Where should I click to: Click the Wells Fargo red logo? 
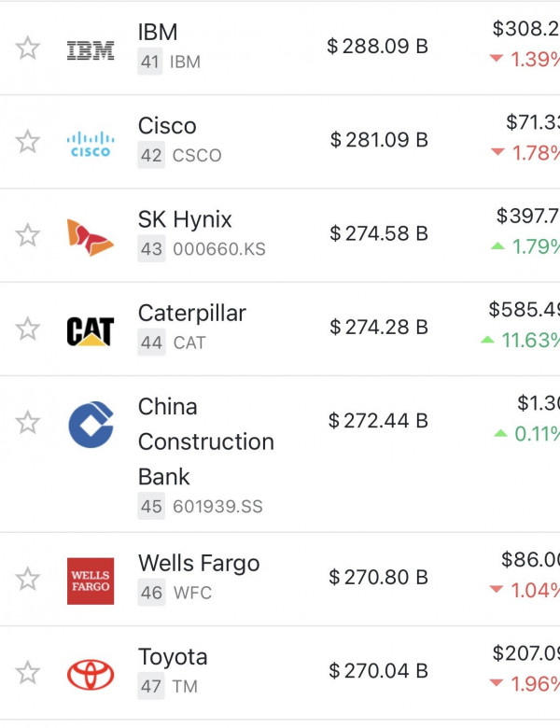click(x=91, y=581)
